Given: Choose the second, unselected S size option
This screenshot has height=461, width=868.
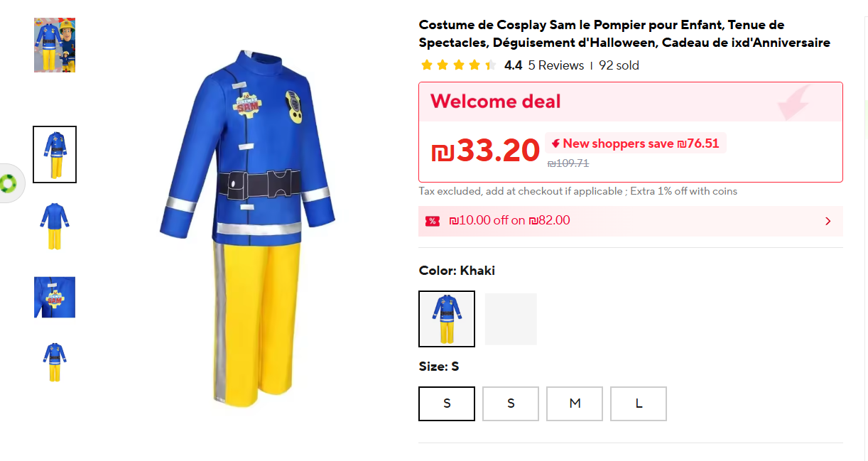Looking at the screenshot, I should 511,403.
